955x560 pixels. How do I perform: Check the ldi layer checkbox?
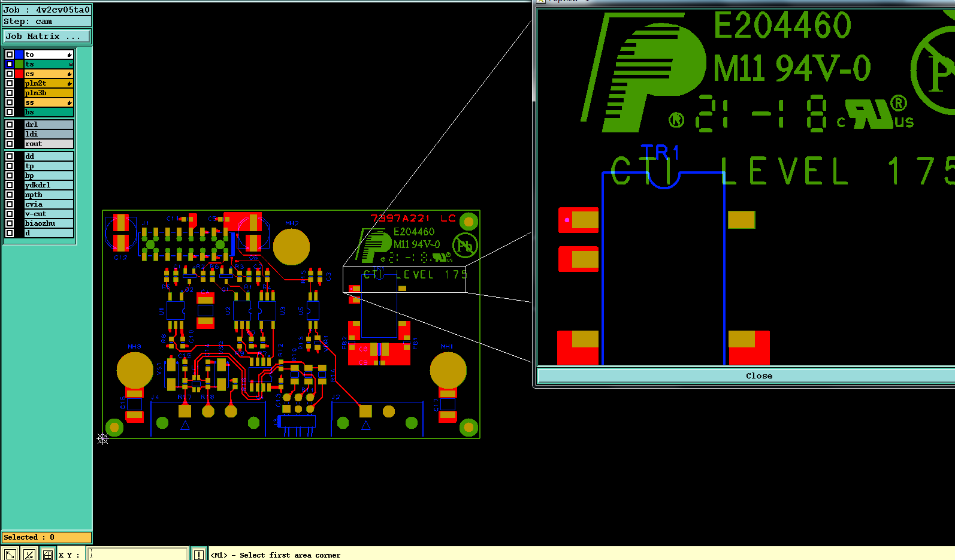click(10, 134)
